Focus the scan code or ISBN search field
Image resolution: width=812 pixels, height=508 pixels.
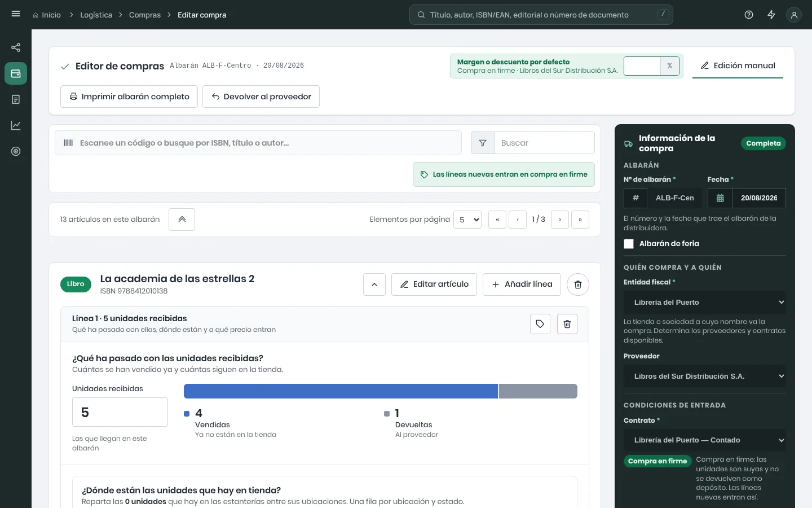coord(258,143)
